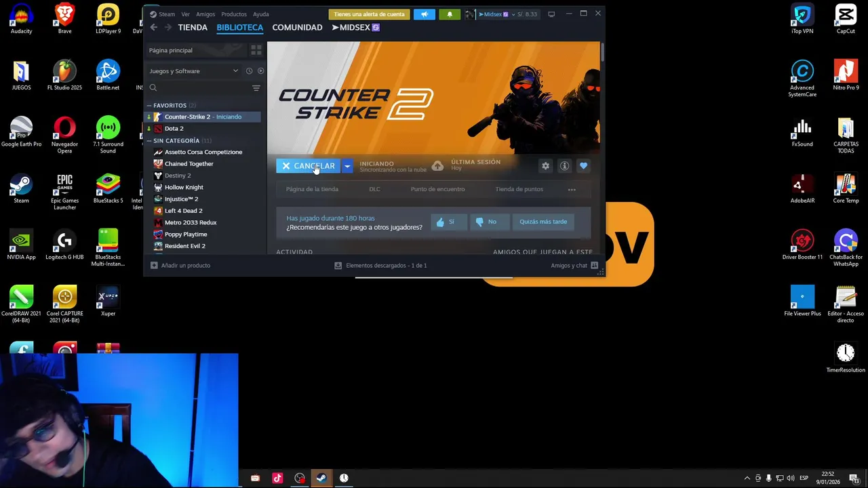
Task: Click Añadir un producto
Action: (180, 266)
